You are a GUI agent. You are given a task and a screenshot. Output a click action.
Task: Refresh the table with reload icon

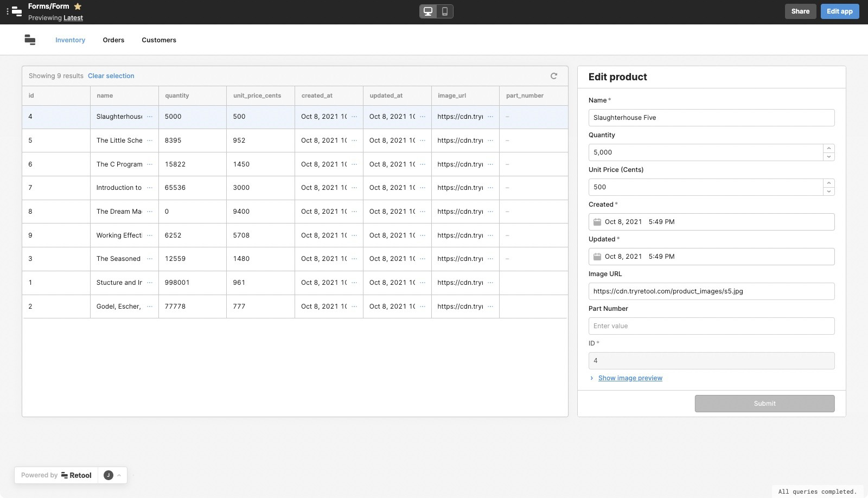(554, 76)
